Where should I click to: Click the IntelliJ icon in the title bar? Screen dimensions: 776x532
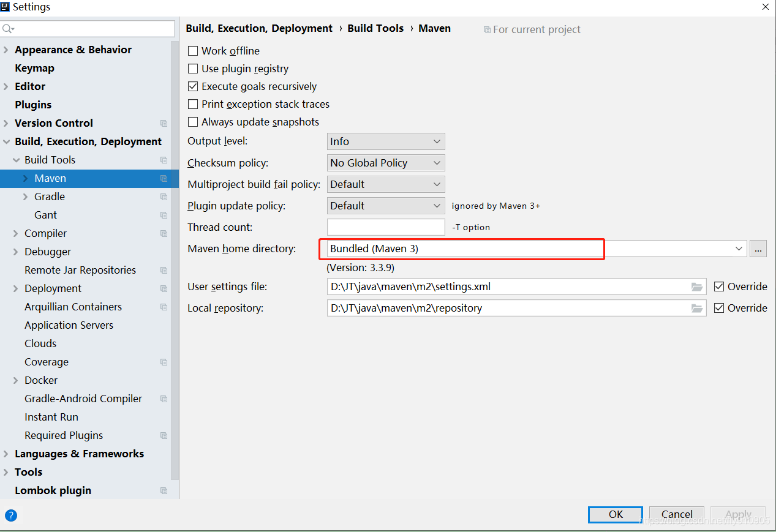coord(5,7)
